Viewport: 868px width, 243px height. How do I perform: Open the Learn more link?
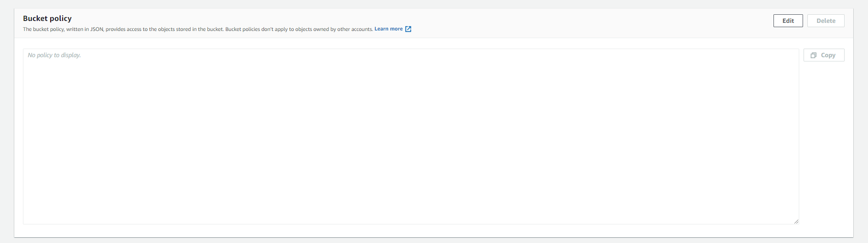coord(388,29)
